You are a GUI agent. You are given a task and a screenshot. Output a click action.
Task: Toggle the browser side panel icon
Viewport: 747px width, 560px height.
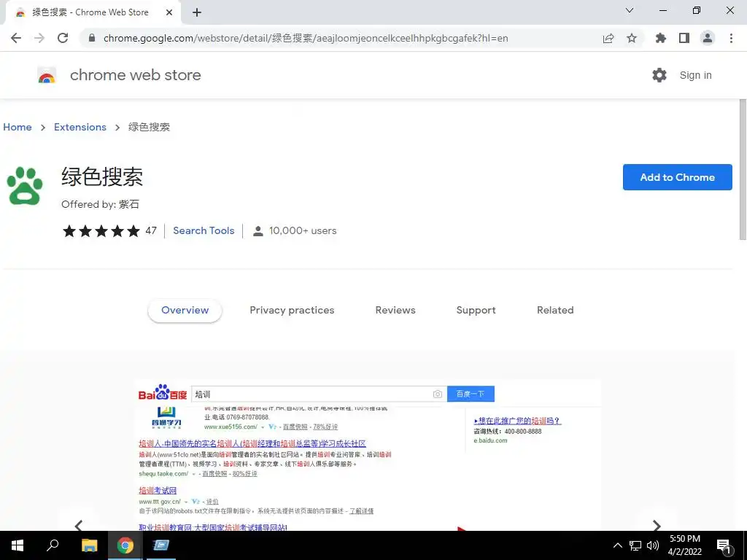tap(684, 38)
